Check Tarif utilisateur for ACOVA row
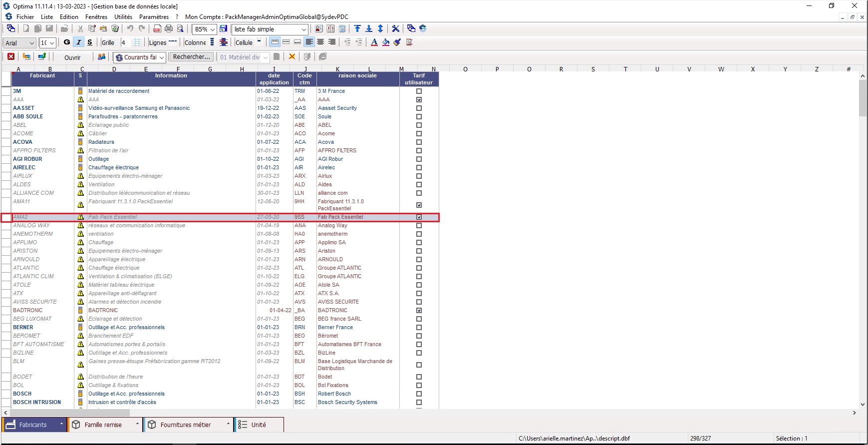 click(x=419, y=142)
